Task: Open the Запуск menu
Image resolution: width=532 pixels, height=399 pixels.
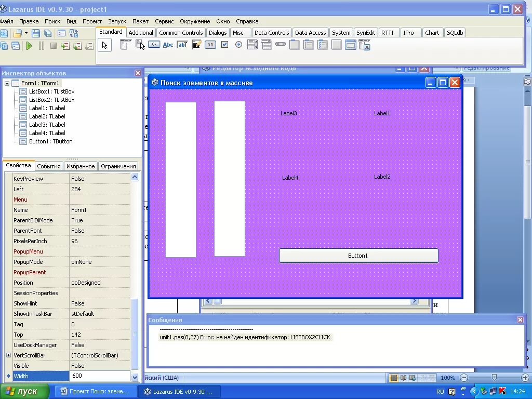Action: (x=117, y=21)
